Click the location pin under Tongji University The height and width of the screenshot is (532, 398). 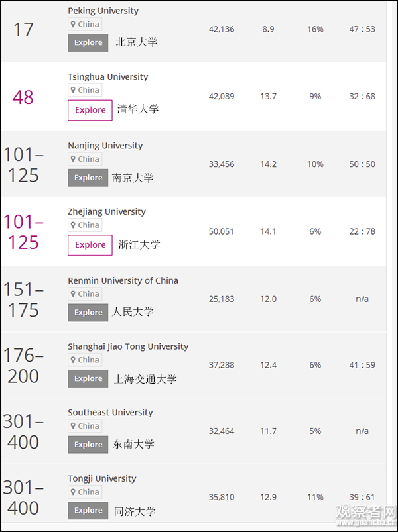[x=74, y=492]
